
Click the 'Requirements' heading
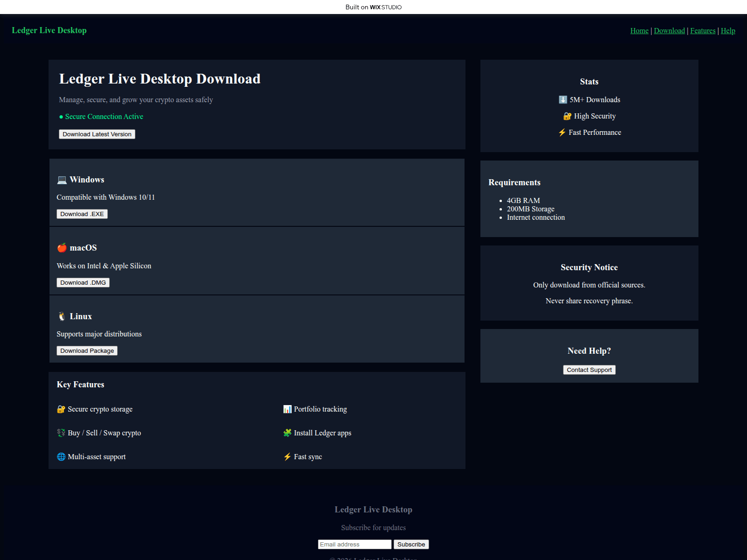(x=514, y=182)
